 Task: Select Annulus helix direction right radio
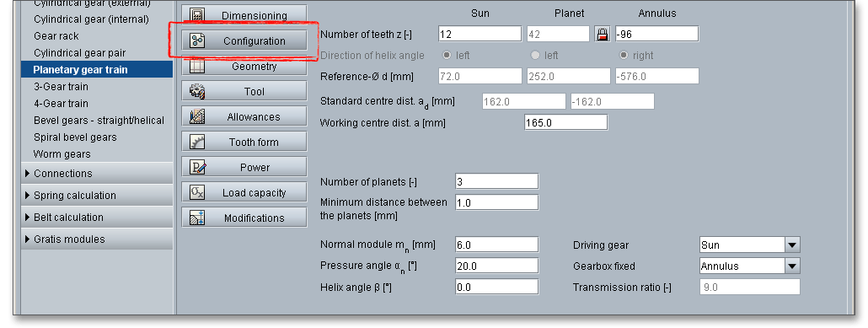tap(624, 56)
